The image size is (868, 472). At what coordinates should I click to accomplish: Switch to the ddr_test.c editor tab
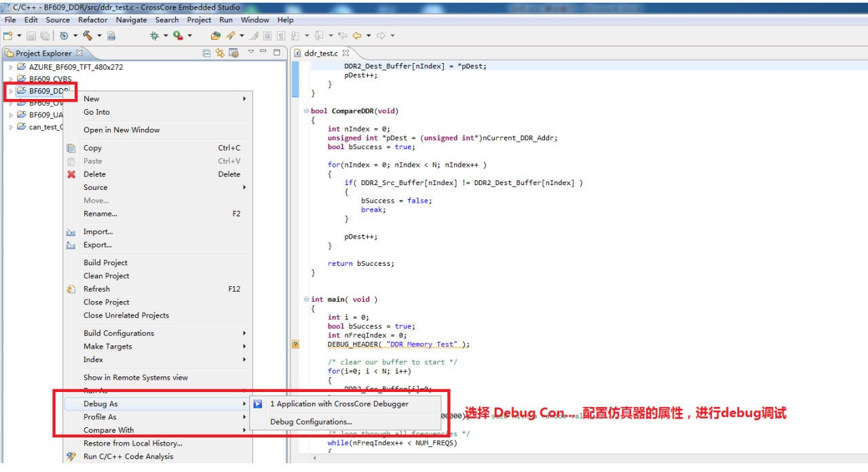(321, 53)
